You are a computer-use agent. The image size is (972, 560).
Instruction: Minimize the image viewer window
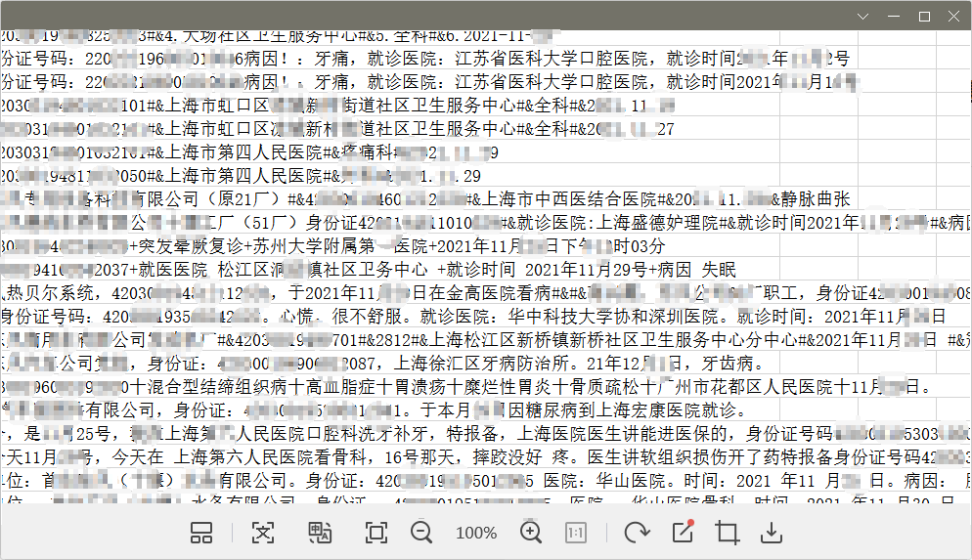coord(893,17)
